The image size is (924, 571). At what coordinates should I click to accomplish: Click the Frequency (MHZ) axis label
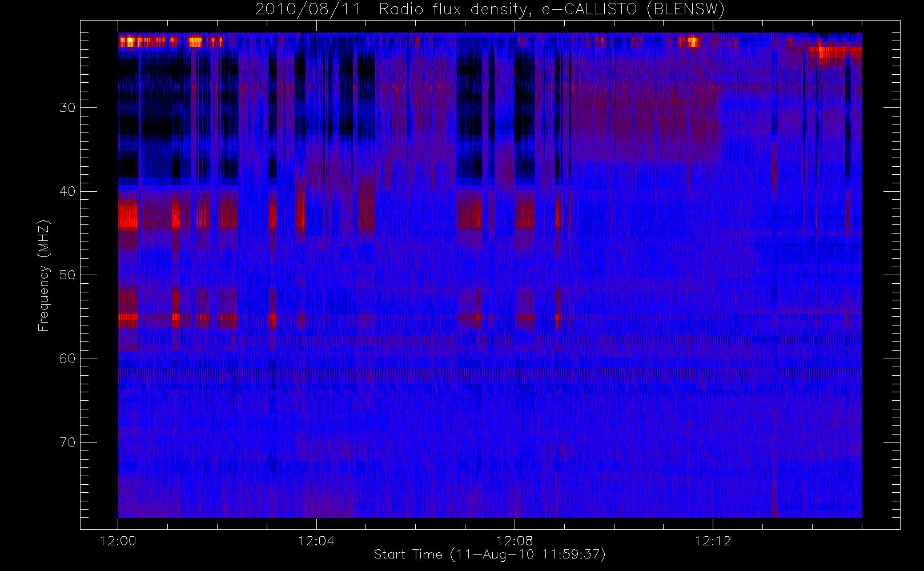coord(43,275)
